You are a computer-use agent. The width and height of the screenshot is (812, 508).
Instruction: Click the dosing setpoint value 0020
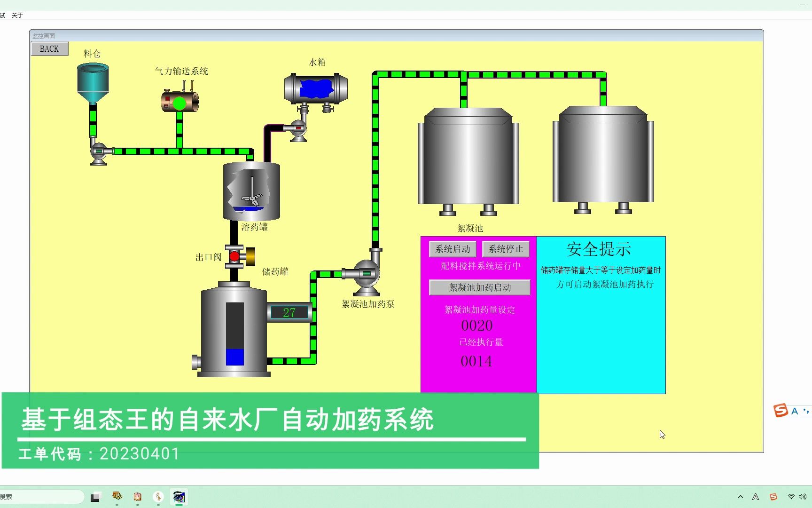pos(477,325)
